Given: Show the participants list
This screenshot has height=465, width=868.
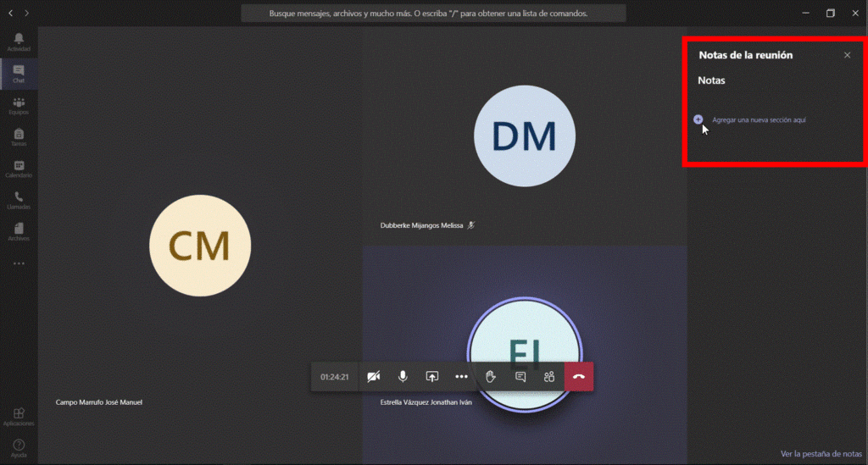Looking at the screenshot, I should (549, 377).
